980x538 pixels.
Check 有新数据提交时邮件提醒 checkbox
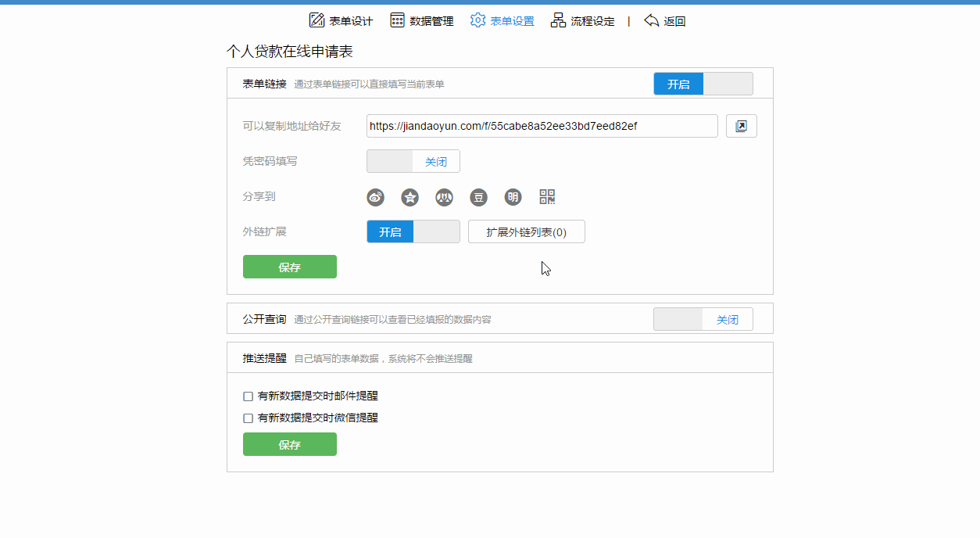pos(249,396)
